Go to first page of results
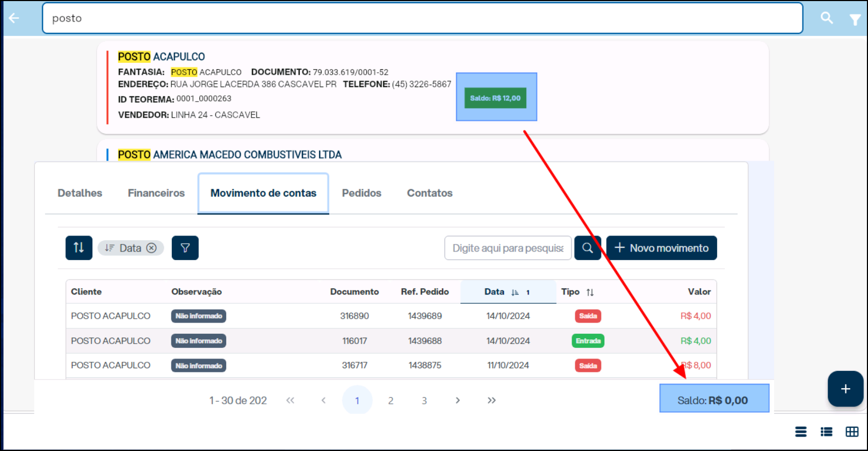Viewport: 868px width, 451px height. pyautogui.click(x=291, y=400)
